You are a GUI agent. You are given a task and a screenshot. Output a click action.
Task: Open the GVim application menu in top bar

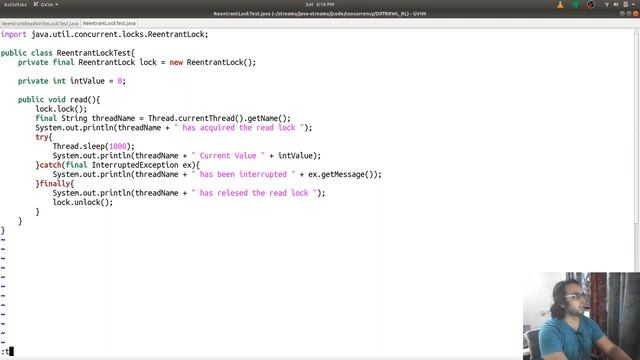(x=46, y=4)
